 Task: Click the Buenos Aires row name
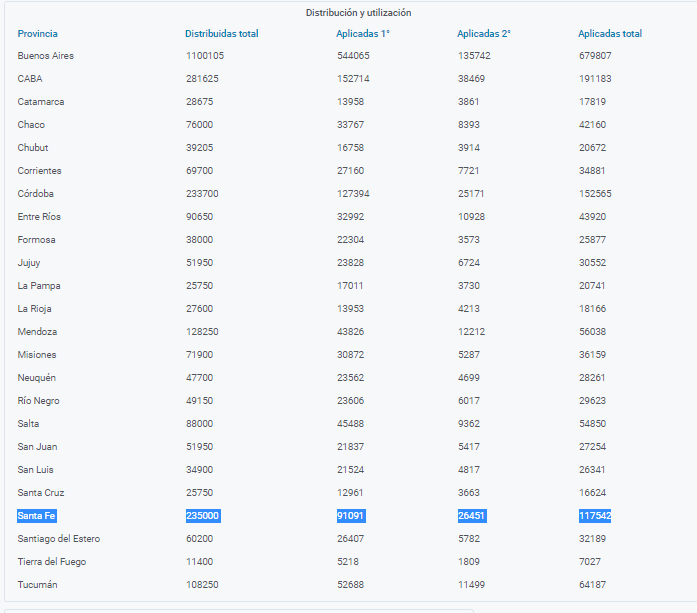pyautogui.click(x=45, y=56)
